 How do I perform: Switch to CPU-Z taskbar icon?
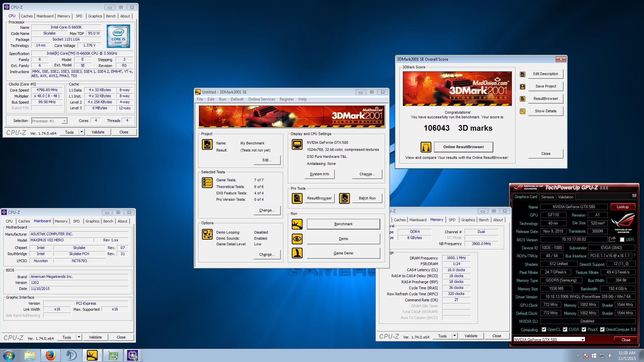click(132, 355)
